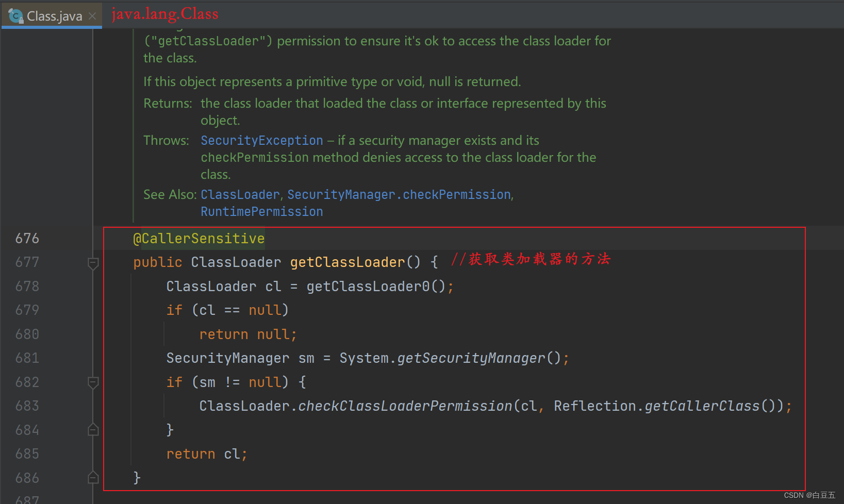Open the ClassLoader See Also link

(x=240, y=195)
